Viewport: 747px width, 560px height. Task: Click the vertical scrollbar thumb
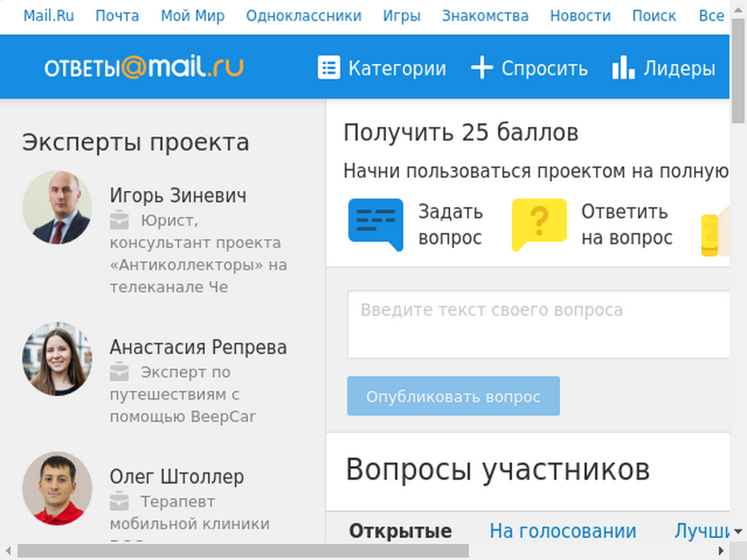(x=738, y=71)
